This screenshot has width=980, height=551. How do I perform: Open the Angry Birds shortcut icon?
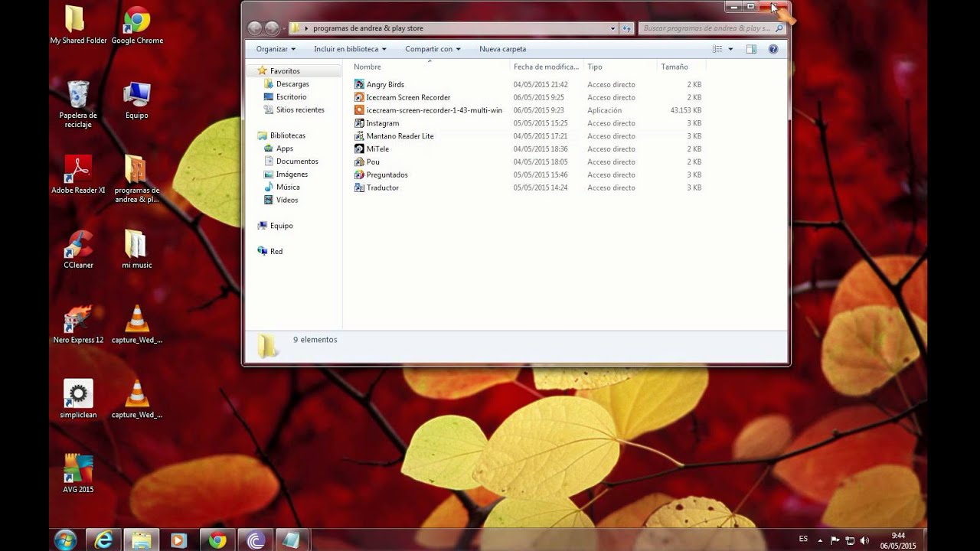coord(360,84)
